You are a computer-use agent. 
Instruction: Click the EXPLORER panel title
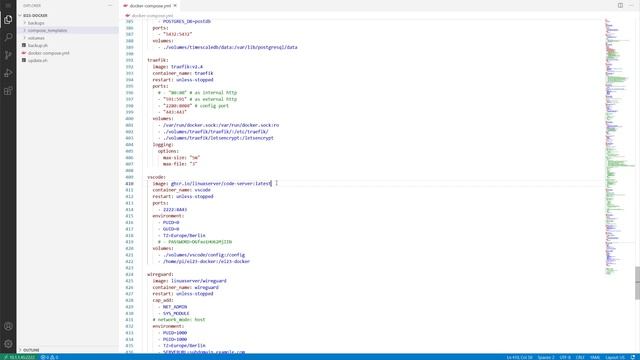click(x=31, y=6)
